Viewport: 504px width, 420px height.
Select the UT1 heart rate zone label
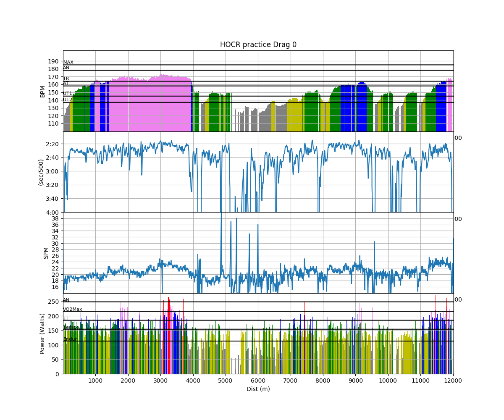tap(68, 93)
